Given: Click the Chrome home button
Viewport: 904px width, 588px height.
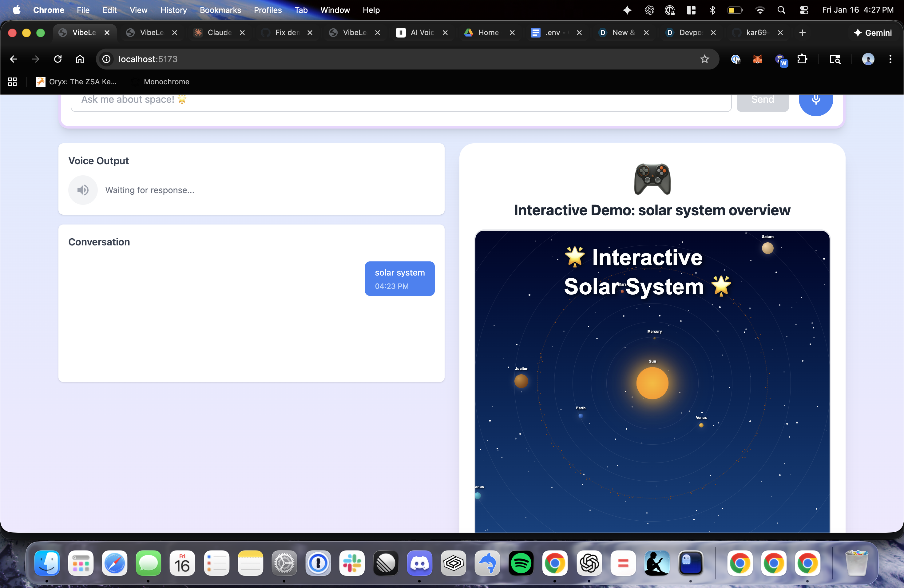Looking at the screenshot, I should tap(80, 59).
